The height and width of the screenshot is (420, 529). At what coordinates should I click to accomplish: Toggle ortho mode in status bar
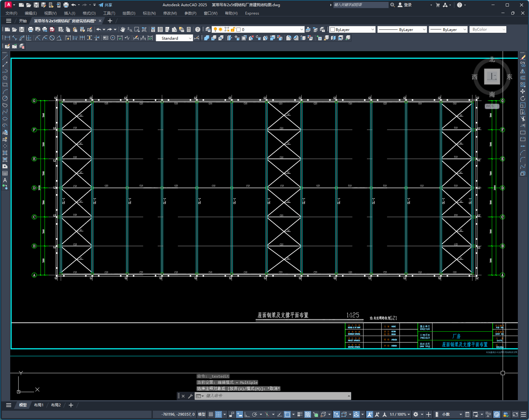pyautogui.click(x=247, y=414)
